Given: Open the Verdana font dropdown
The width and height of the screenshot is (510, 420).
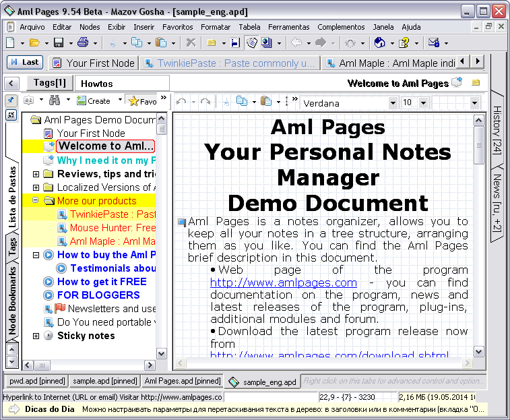Looking at the screenshot, I should (393, 103).
